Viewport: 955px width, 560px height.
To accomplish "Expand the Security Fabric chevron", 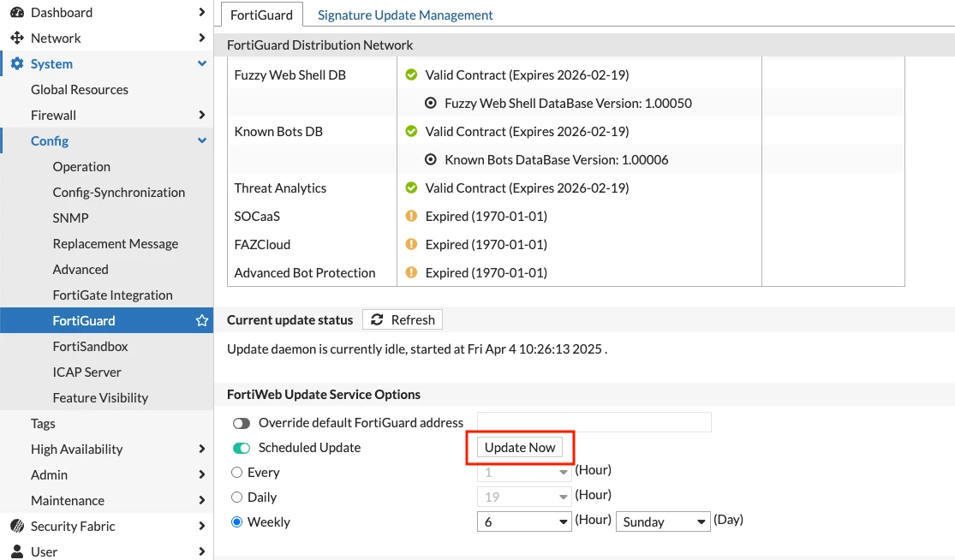I will tap(201, 526).
